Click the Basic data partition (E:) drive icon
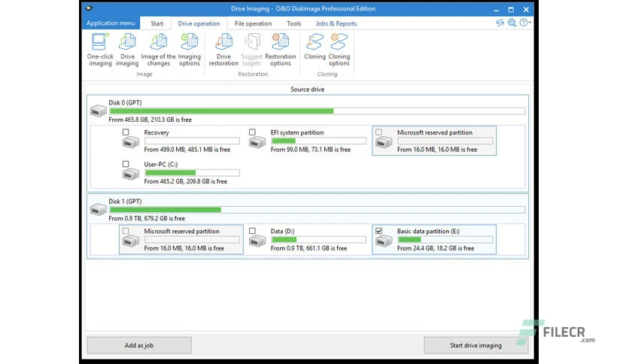This screenshot has height=364, width=629. tap(384, 241)
